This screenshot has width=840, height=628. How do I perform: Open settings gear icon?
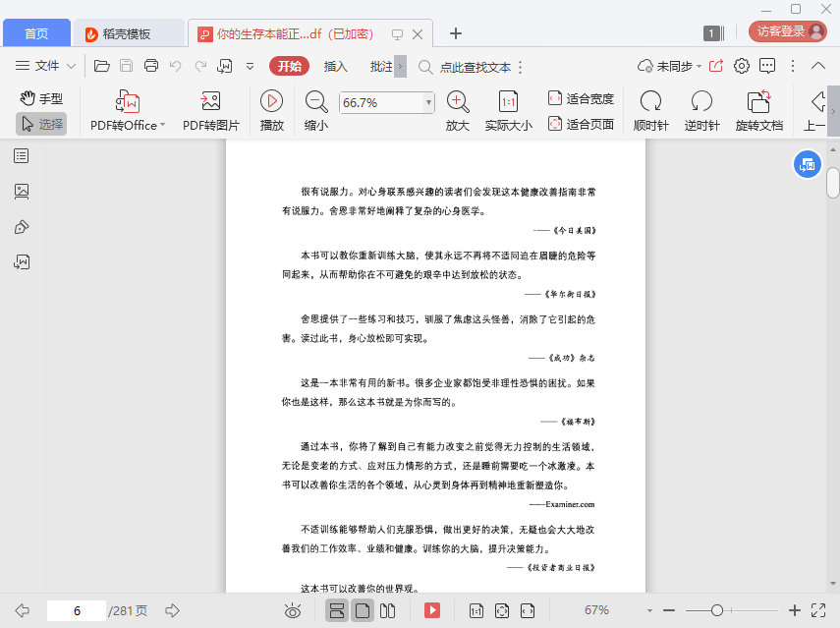coord(742,66)
